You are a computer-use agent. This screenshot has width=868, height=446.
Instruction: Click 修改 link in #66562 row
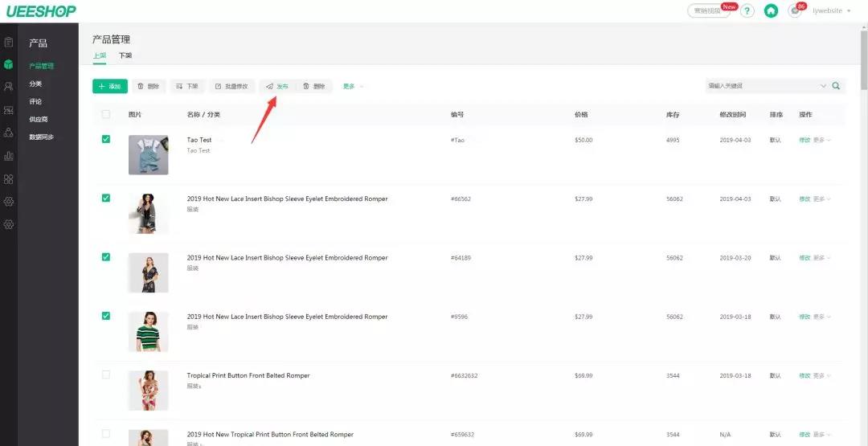(x=805, y=198)
